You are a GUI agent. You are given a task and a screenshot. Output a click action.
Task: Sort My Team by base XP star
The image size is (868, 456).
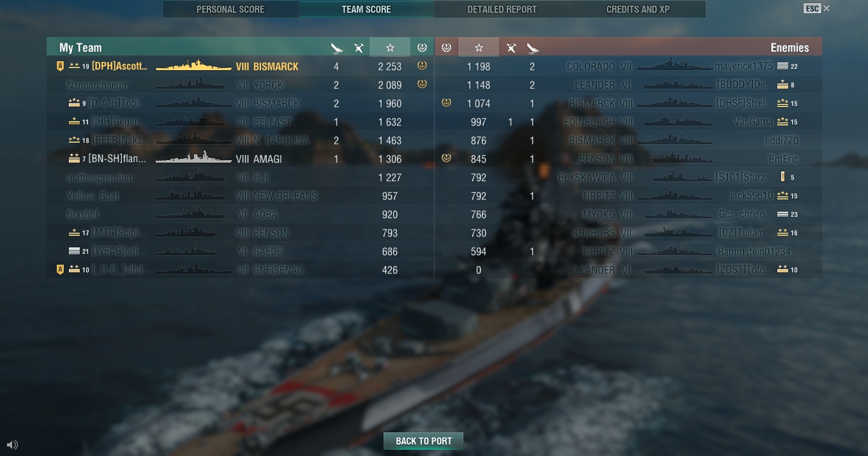(390, 47)
